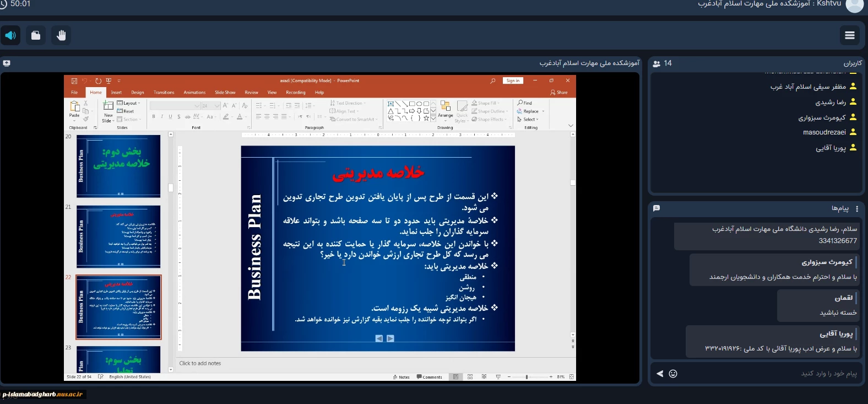Start slide show from beginning icon
Image resolution: width=868 pixels, height=404 pixels.
pyautogui.click(x=109, y=81)
